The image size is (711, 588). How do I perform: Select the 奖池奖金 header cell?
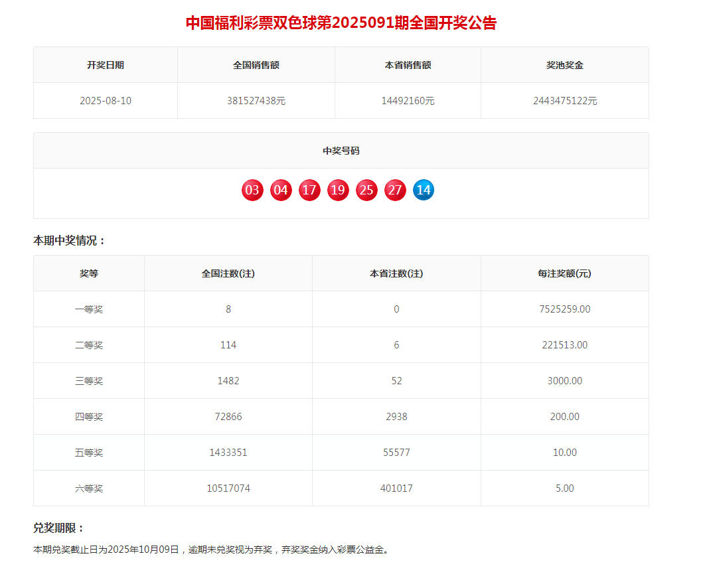pos(564,65)
